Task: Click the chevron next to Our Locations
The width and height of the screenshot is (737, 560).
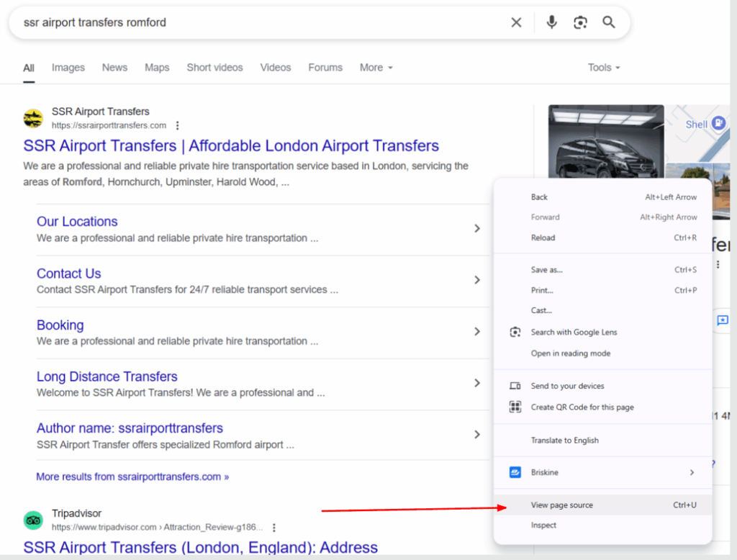Action: coord(476,228)
